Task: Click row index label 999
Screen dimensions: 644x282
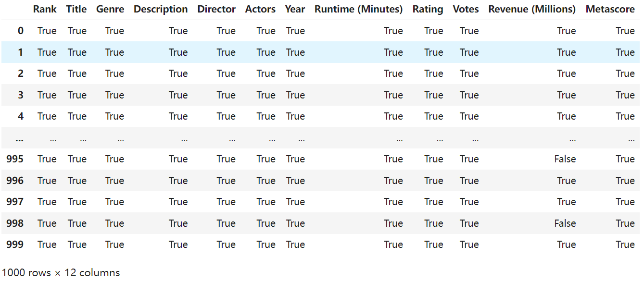Action: click(x=15, y=245)
